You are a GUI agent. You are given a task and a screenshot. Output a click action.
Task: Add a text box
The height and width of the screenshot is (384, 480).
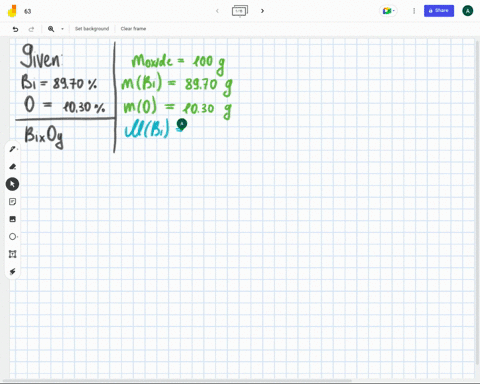[13, 254]
